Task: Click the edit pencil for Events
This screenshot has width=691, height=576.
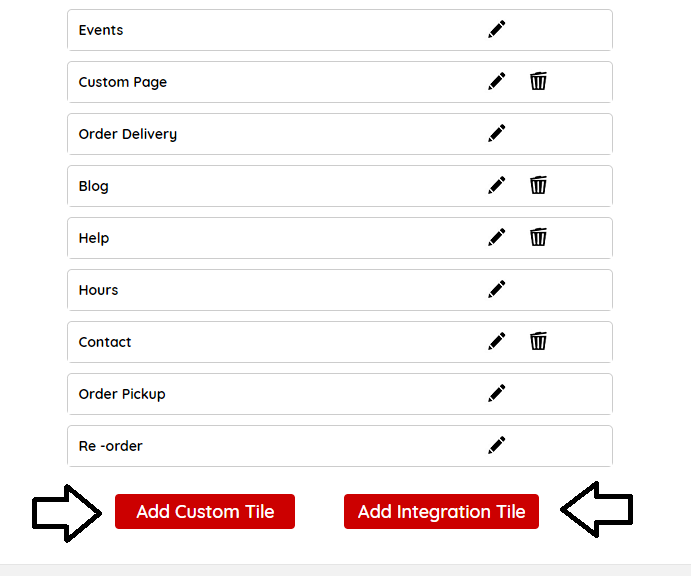Action: [x=497, y=30]
